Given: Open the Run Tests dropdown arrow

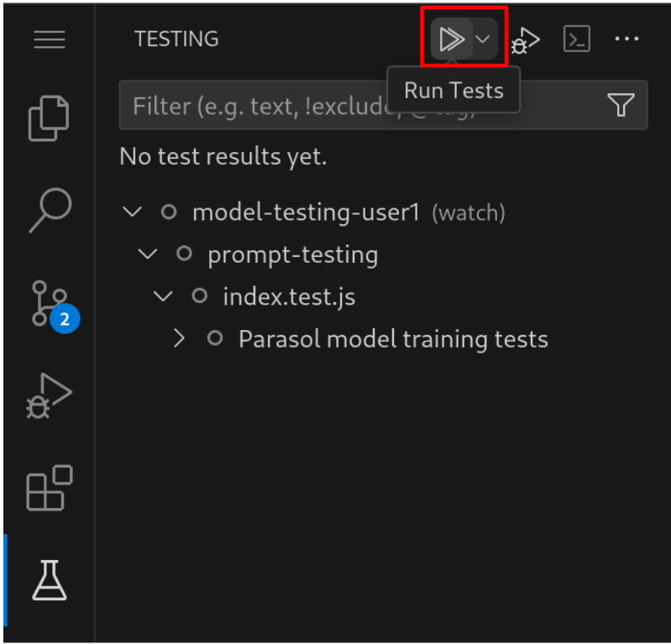Looking at the screenshot, I should 484,39.
